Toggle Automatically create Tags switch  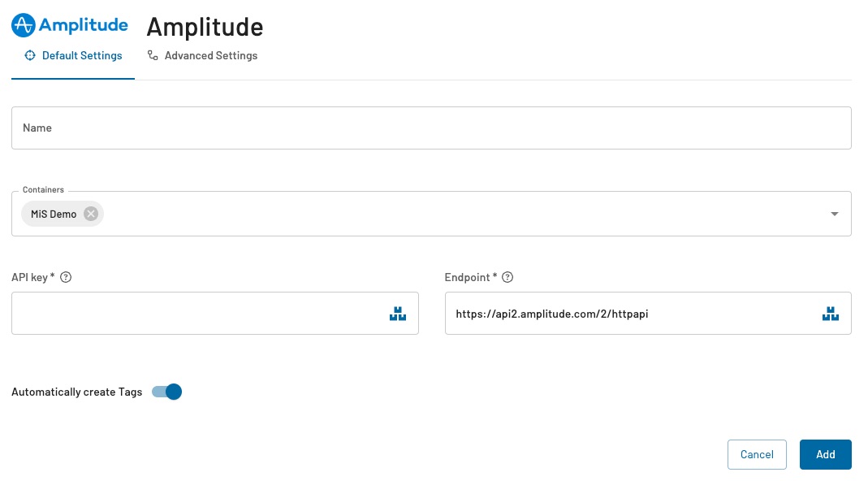[166, 392]
